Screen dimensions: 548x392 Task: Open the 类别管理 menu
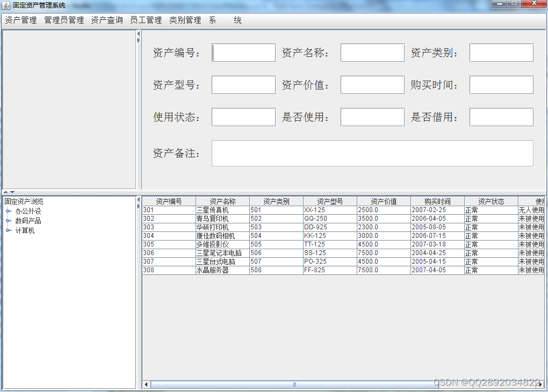coord(185,20)
